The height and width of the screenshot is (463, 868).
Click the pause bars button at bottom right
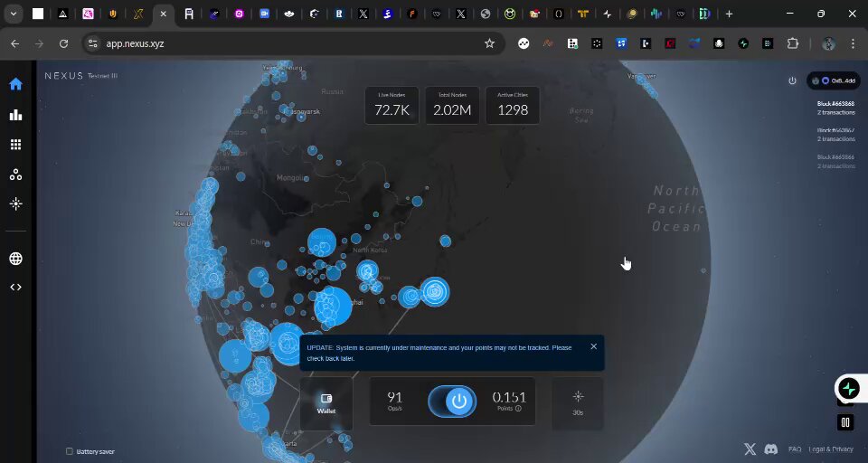click(845, 422)
